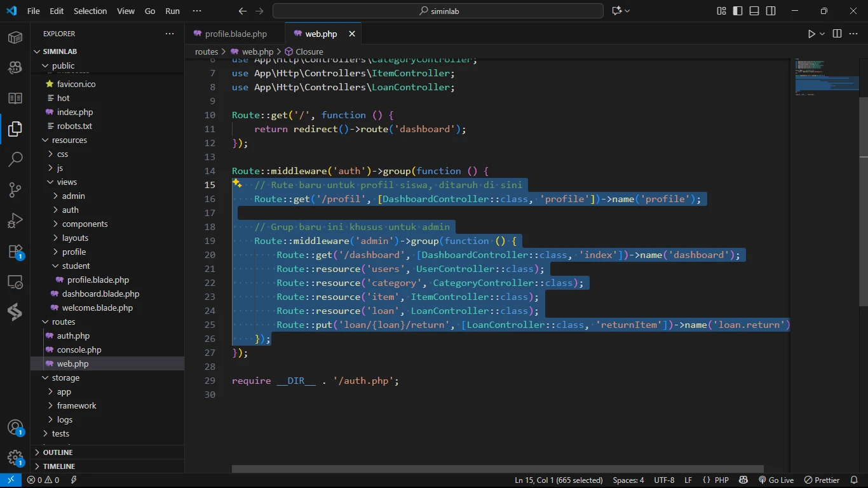Click Prettier in the status bar
The height and width of the screenshot is (488, 868).
(822, 480)
